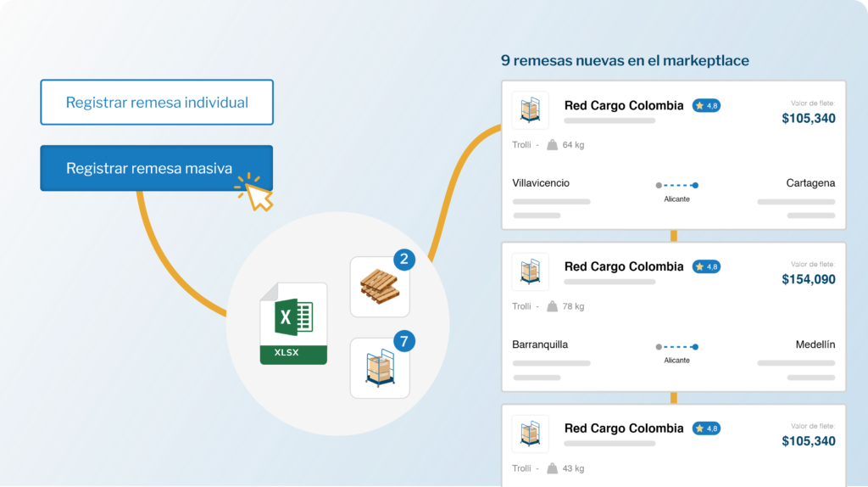Click the badge showing number 2

(x=404, y=260)
